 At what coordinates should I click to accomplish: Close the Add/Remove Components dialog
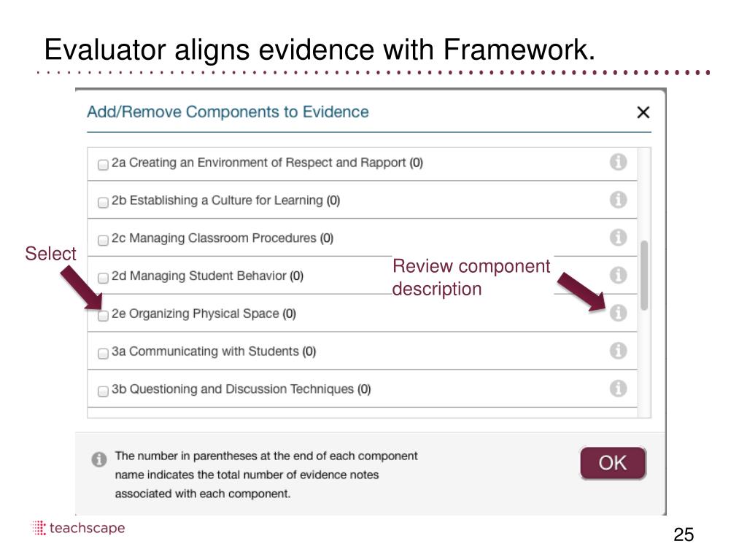point(643,112)
